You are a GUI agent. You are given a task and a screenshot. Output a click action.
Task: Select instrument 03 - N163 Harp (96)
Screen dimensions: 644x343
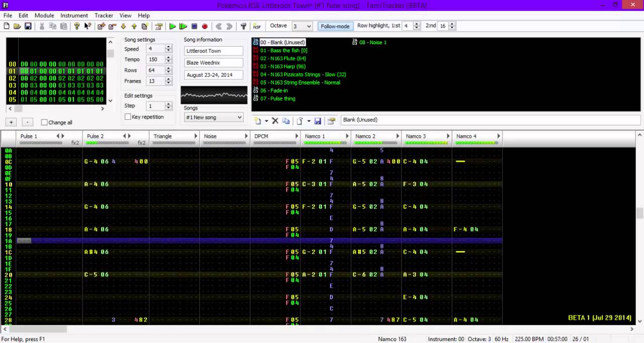(283, 66)
